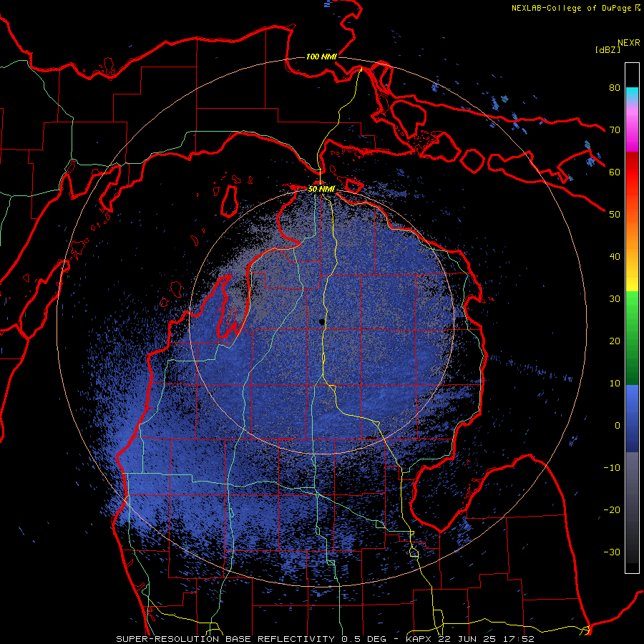The height and width of the screenshot is (644, 644).
Task: Click the 50 NMI range ring label
Action: pyautogui.click(x=321, y=190)
